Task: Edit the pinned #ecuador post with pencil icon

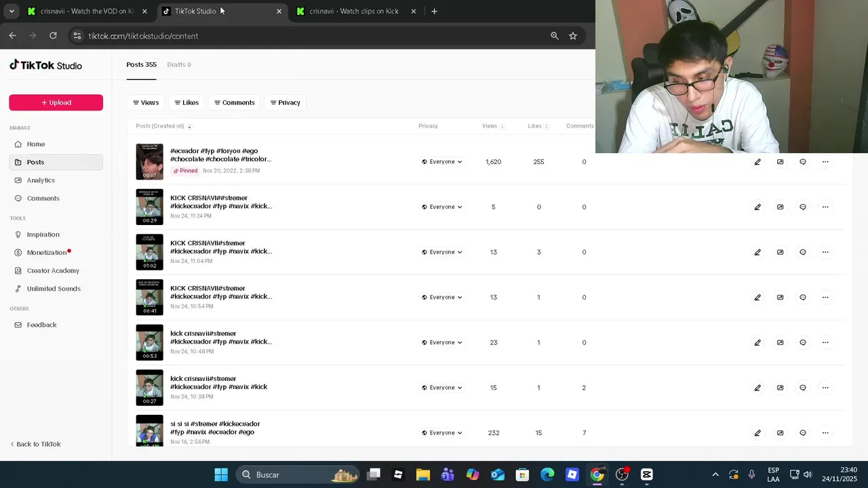Action: pyautogui.click(x=757, y=162)
